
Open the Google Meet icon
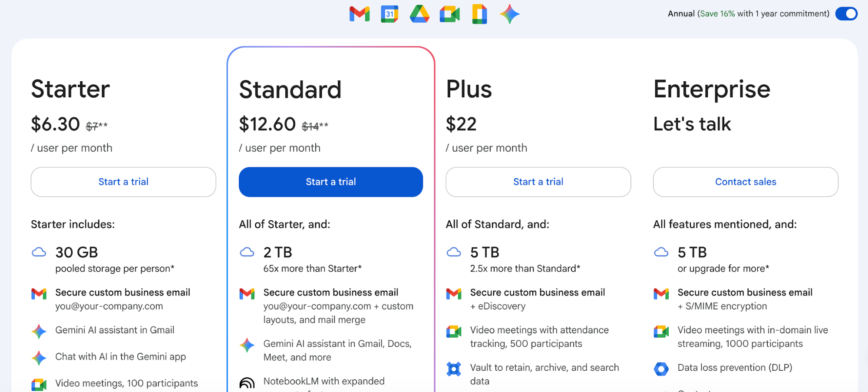(x=449, y=14)
